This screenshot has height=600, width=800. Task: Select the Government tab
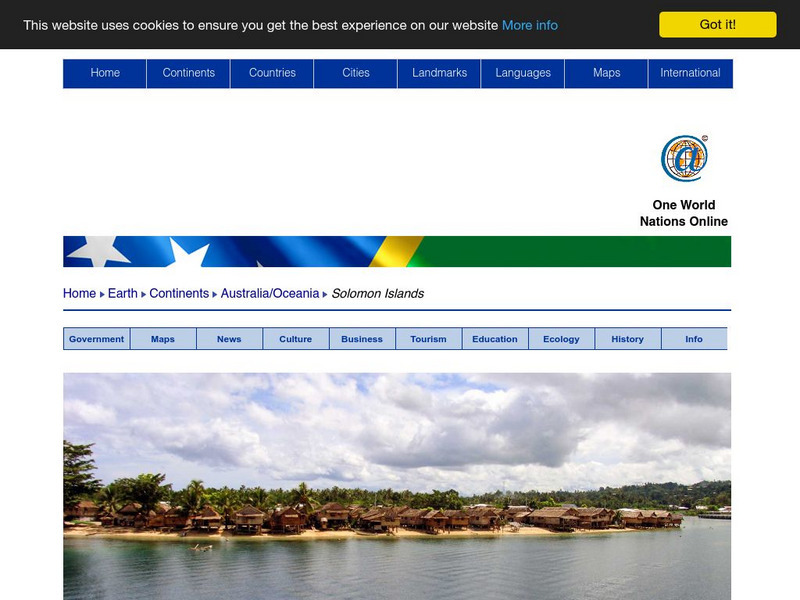click(x=95, y=338)
